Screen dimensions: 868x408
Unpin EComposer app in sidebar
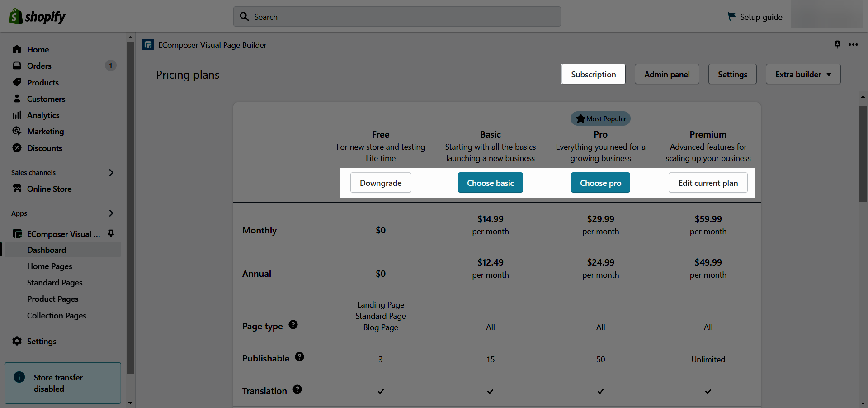point(111,233)
